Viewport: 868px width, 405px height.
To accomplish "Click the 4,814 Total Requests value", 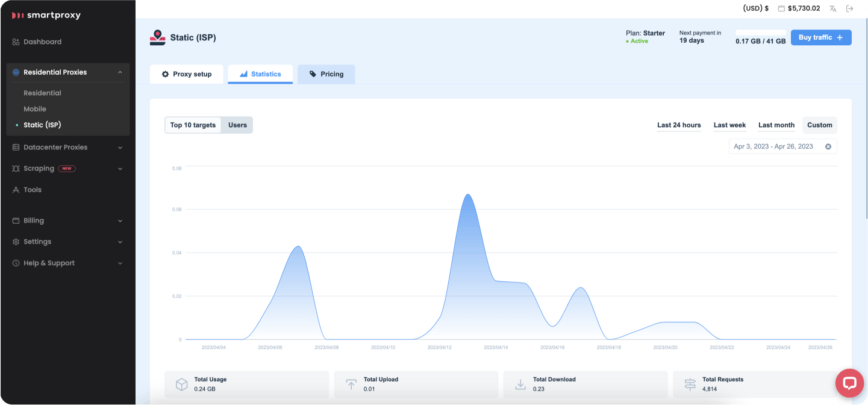I will [x=710, y=389].
